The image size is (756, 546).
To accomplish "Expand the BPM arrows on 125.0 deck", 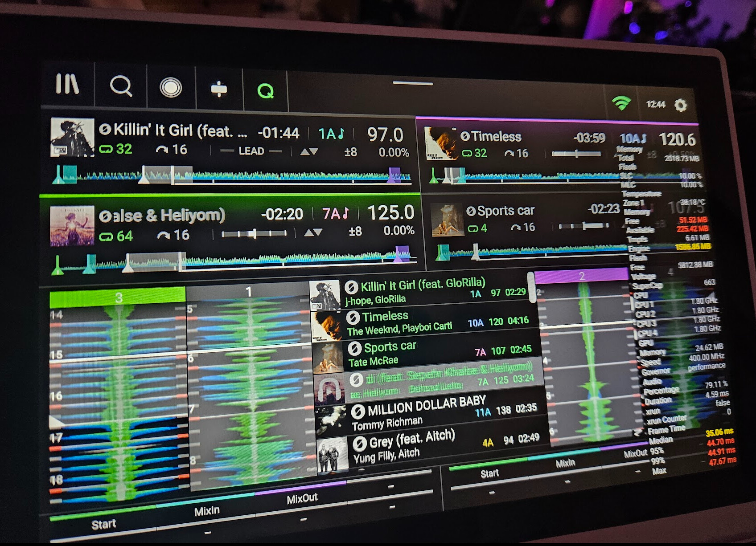I will click(313, 232).
